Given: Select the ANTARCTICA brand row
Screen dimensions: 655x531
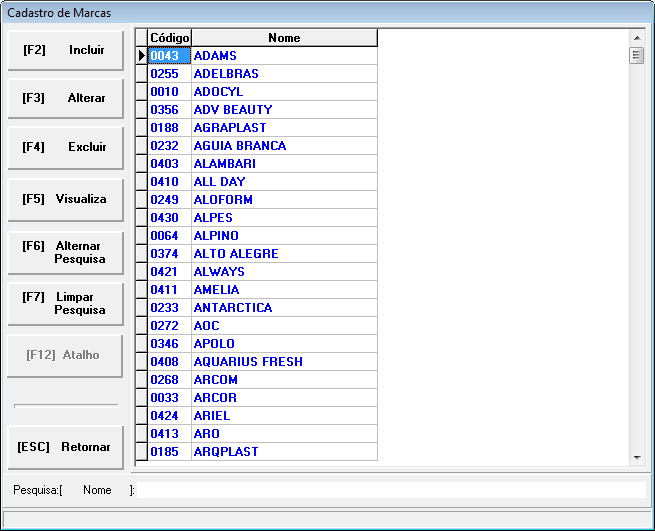Looking at the screenshot, I should 284,308.
